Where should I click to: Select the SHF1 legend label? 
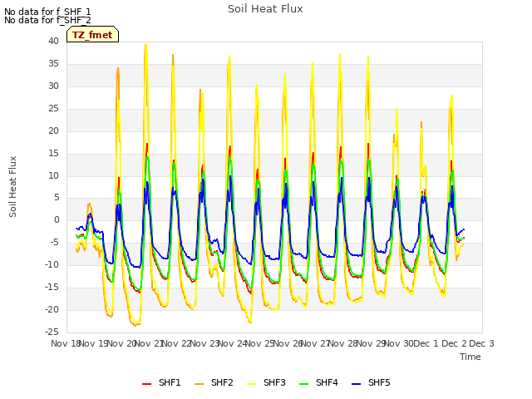click(170, 382)
